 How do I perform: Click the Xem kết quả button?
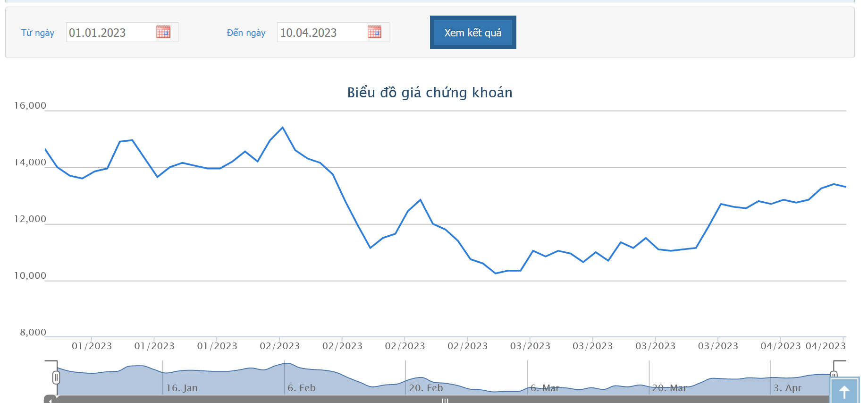[473, 33]
